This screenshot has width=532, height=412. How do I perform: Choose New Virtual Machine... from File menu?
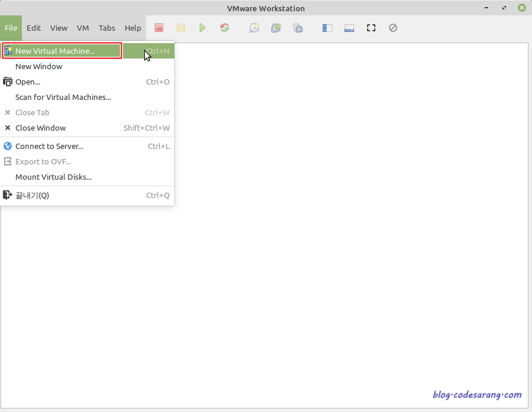[x=87, y=51]
